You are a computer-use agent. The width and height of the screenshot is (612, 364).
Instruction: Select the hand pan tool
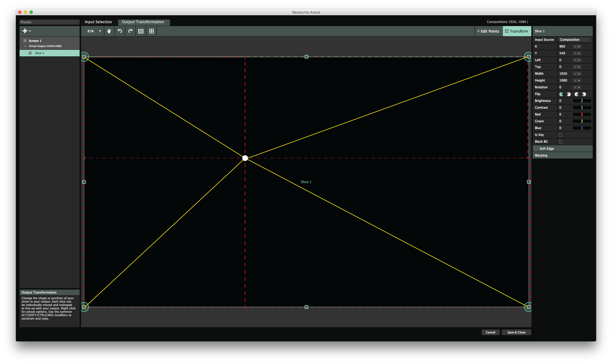[x=109, y=31]
